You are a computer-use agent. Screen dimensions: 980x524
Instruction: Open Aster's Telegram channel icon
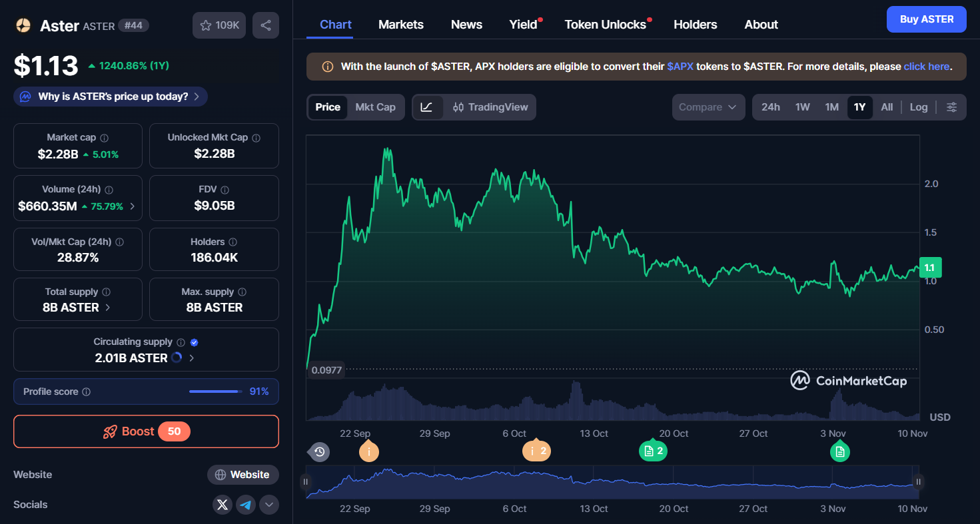[x=246, y=505]
